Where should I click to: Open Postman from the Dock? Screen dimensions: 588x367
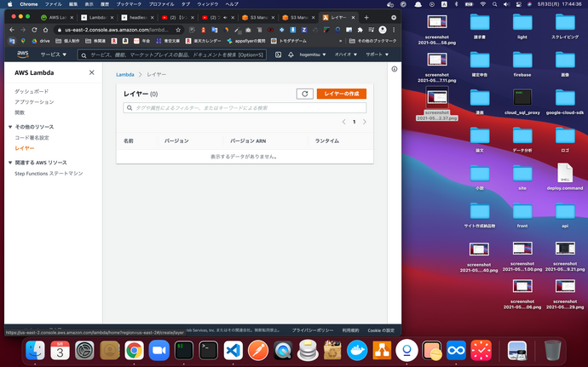coord(258,351)
